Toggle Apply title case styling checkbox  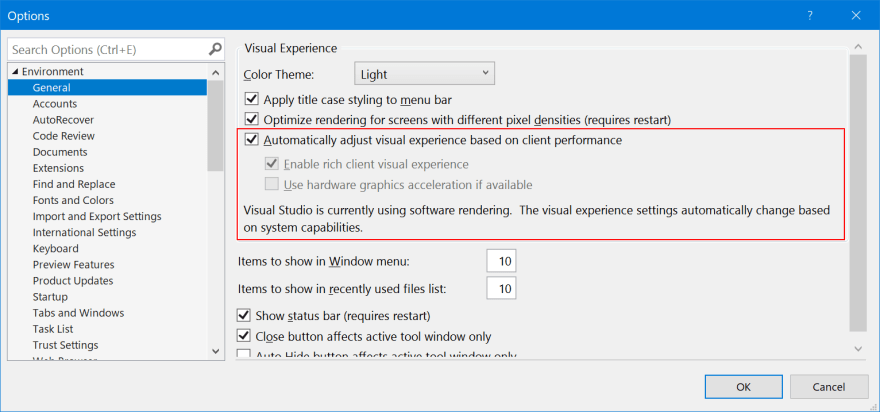[251, 100]
